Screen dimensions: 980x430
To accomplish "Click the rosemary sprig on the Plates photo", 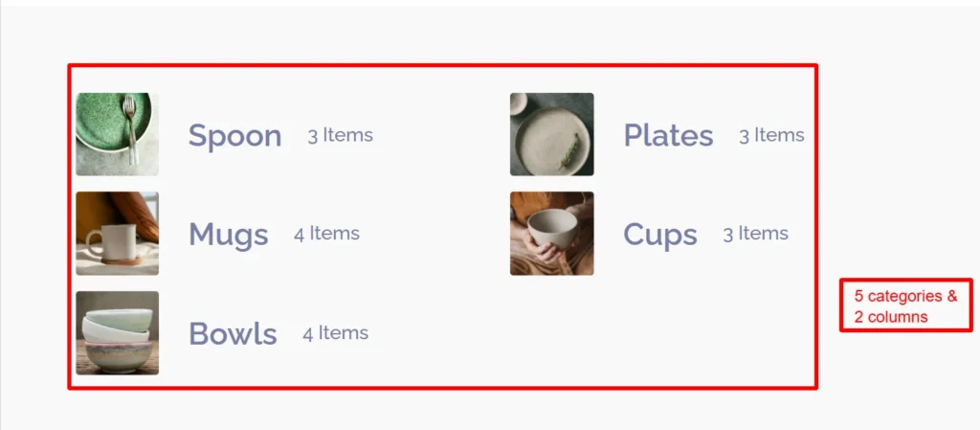I will (x=570, y=149).
